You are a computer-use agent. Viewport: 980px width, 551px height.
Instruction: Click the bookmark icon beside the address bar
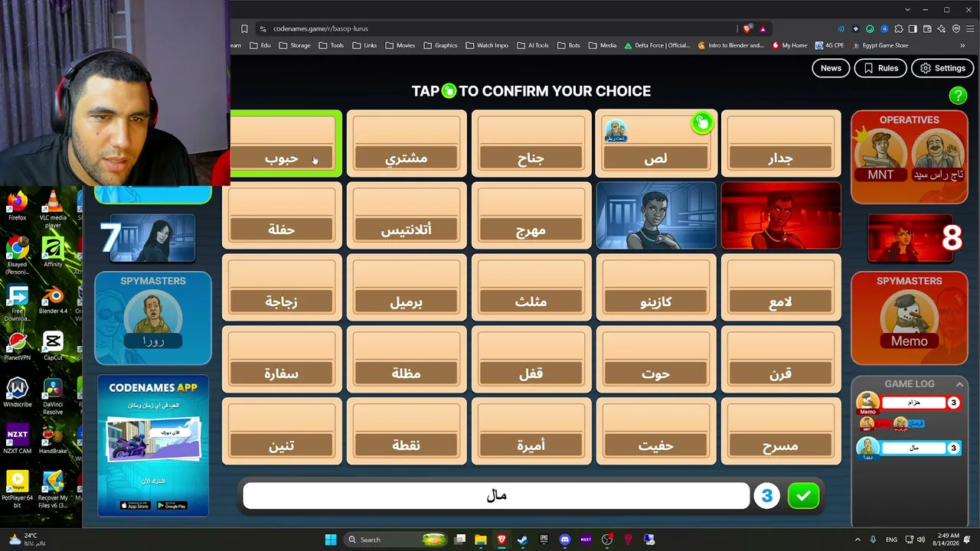(x=244, y=28)
